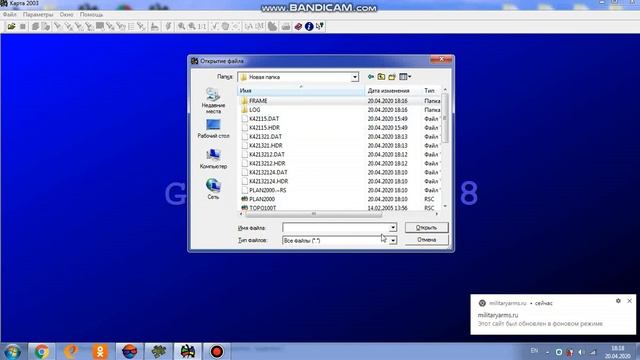
Task: Sort by Дата изменения column header
Action: 392,91
